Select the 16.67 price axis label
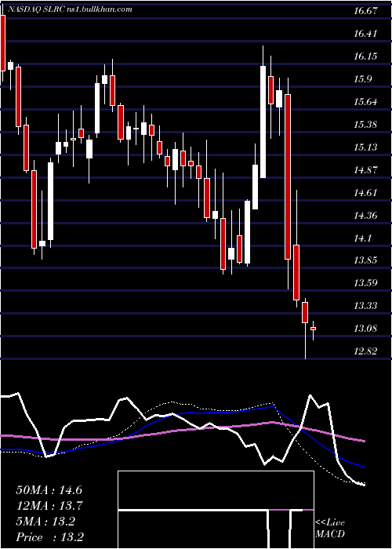 coord(365,11)
